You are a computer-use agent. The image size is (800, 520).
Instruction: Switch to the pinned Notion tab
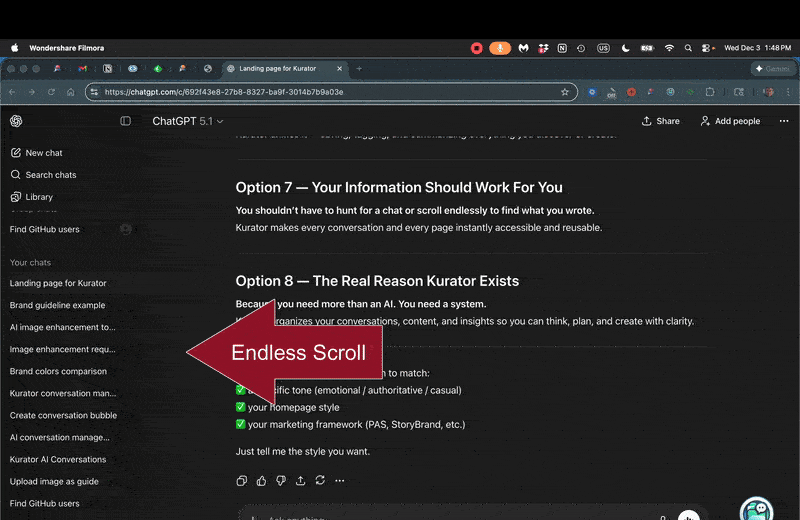click(x=107, y=68)
